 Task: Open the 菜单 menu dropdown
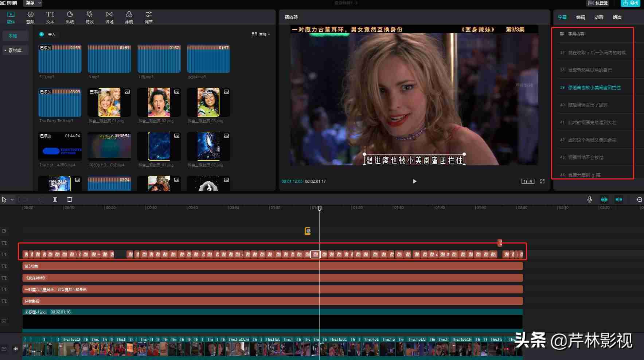tap(33, 3)
